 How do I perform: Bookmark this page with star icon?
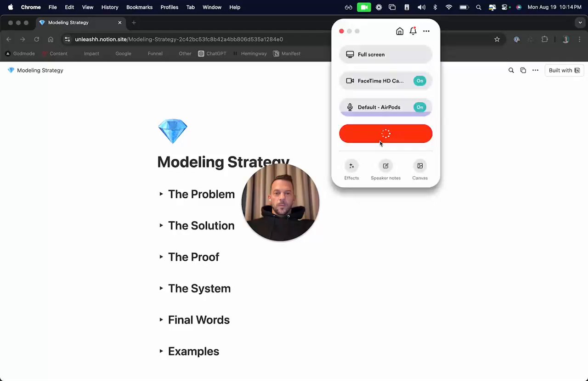pos(497,39)
